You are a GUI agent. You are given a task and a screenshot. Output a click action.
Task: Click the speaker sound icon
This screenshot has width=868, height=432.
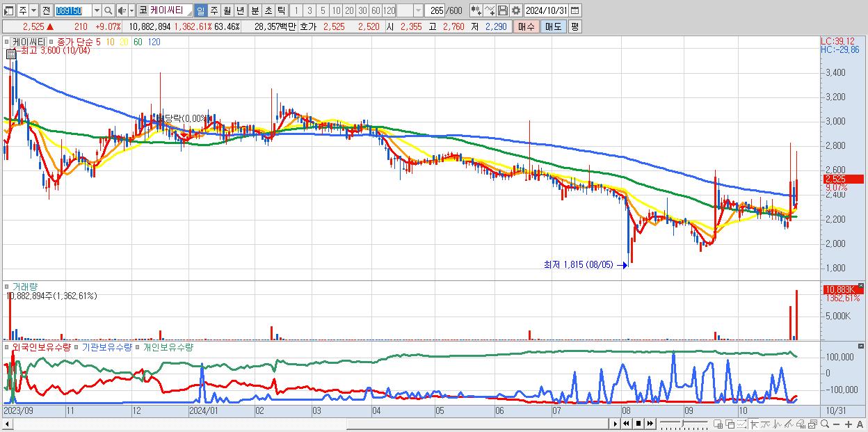tap(122, 10)
